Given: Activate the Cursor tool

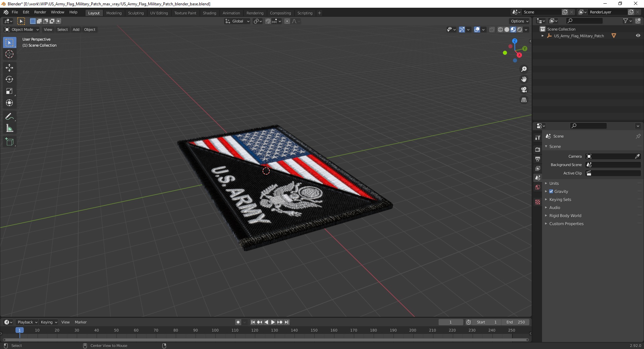Looking at the screenshot, I should [9, 54].
